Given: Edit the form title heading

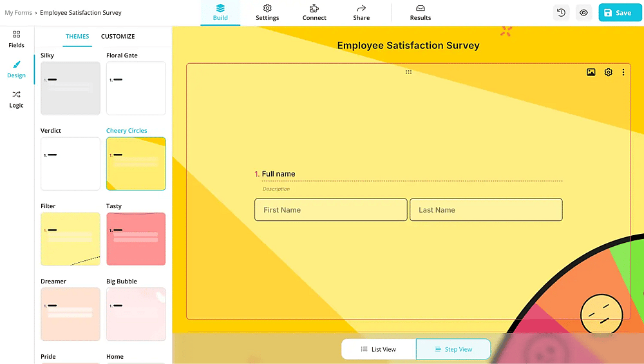Looking at the screenshot, I should [408, 46].
